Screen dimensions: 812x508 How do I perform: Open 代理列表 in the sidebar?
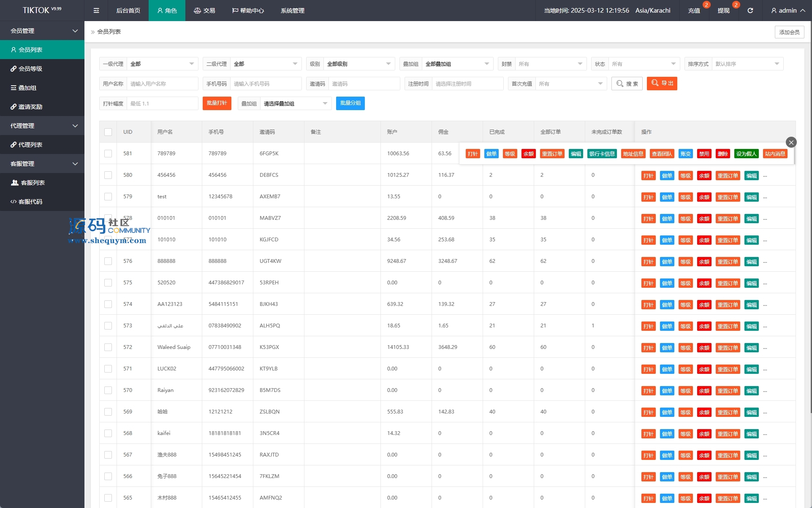coord(42,145)
